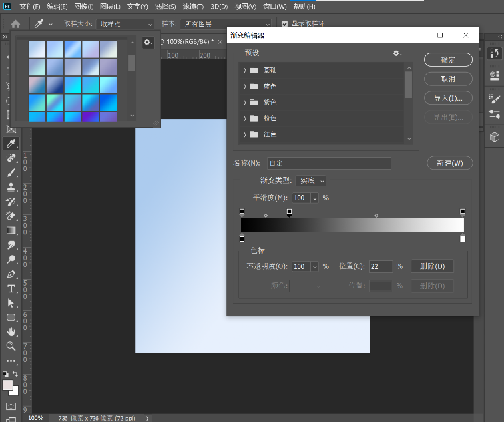Viewport: 504px width, 422px height.
Task: Select the Frame tool
Action: point(11,129)
